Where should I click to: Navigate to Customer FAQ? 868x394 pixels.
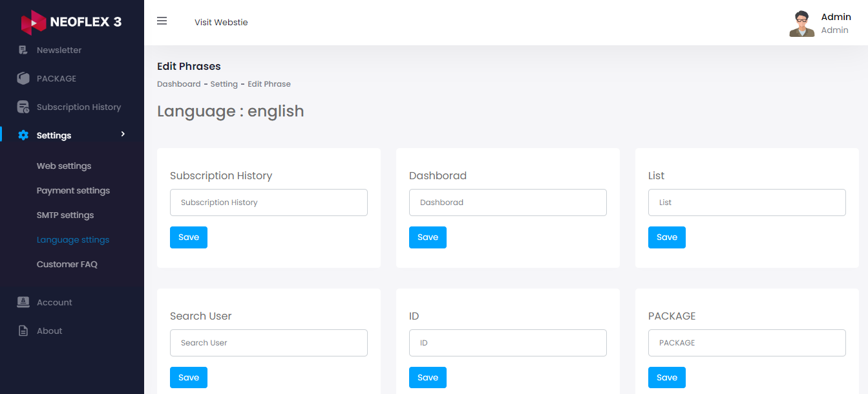click(x=67, y=264)
